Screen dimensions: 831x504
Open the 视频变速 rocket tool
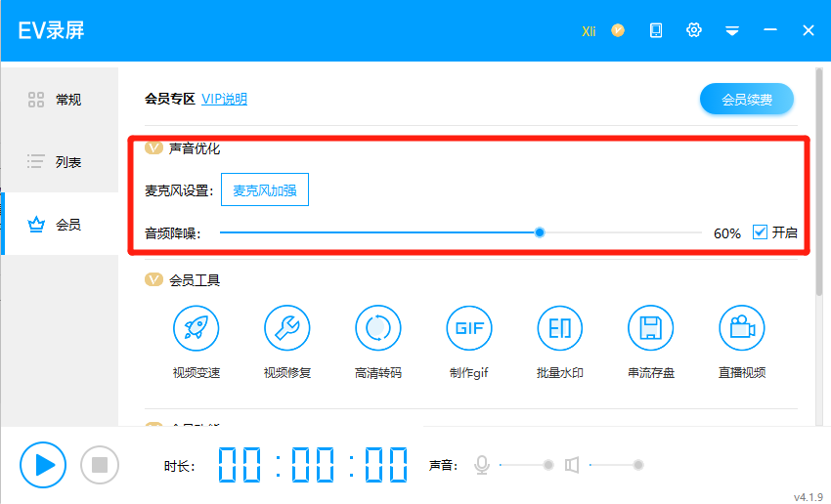(196, 329)
